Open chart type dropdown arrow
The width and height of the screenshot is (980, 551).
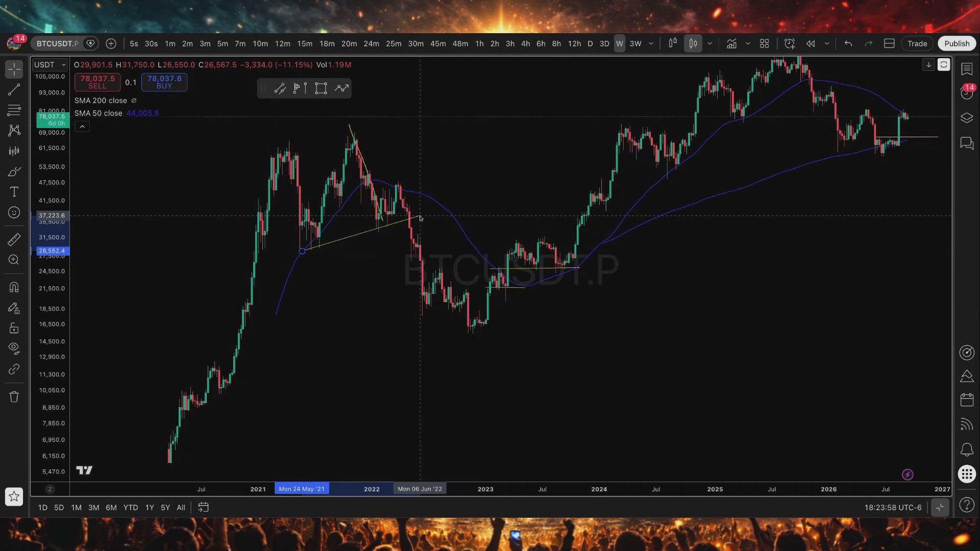pos(709,43)
